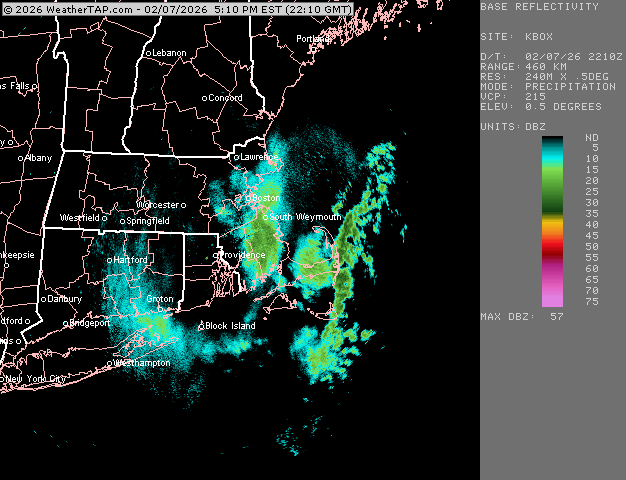Select the Westhampton location marker
The width and height of the screenshot is (626, 480).
pyautogui.click(x=111, y=363)
